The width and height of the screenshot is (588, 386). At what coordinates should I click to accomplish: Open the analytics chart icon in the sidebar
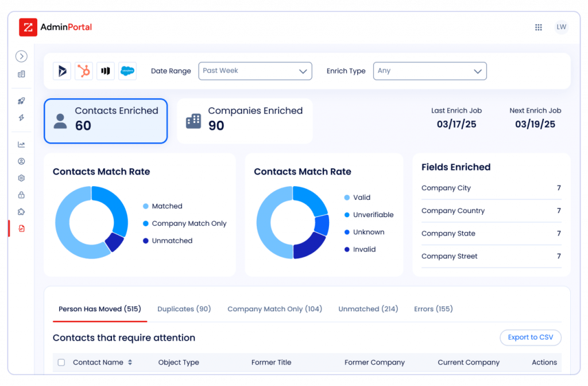(21, 144)
